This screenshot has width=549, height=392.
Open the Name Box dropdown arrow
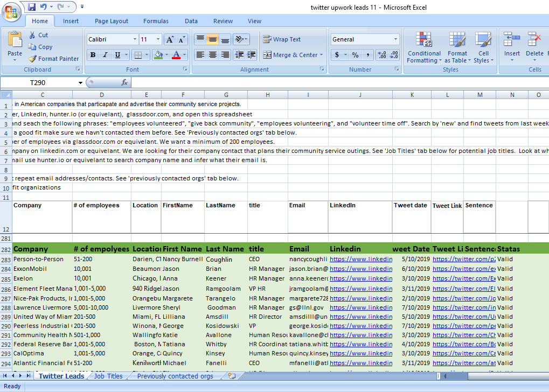(x=81, y=83)
